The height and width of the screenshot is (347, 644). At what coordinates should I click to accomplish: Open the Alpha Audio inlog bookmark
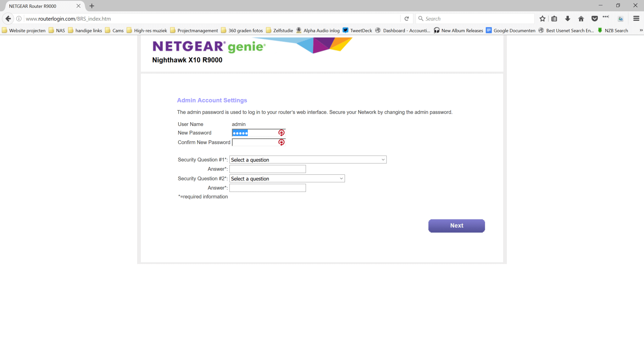point(318,30)
